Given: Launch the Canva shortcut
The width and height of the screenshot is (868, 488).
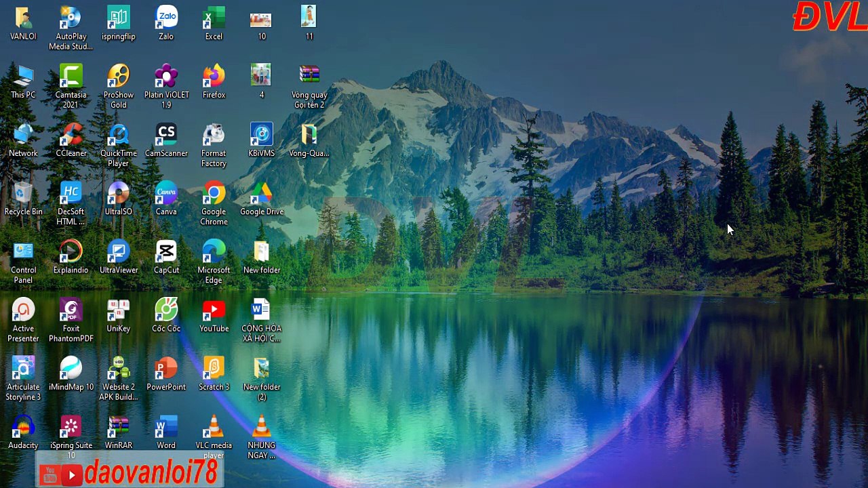Looking at the screenshot, I should coord(166,193).
